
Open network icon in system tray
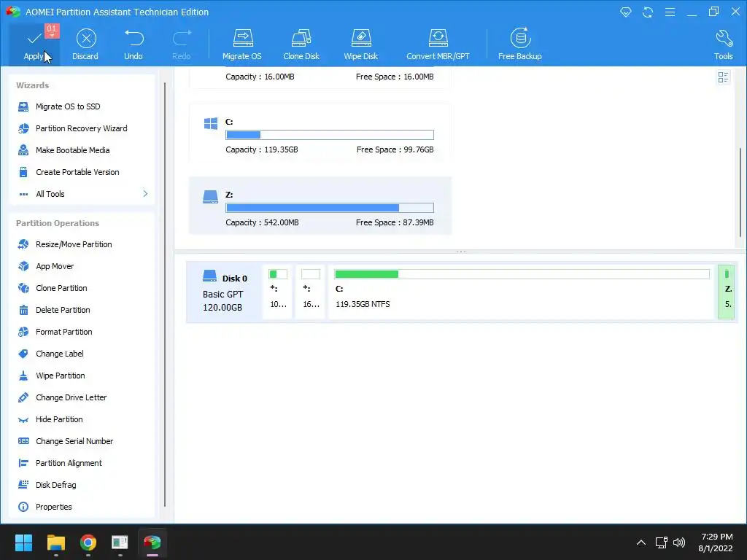pyautogui.click(x=661, y=542)
